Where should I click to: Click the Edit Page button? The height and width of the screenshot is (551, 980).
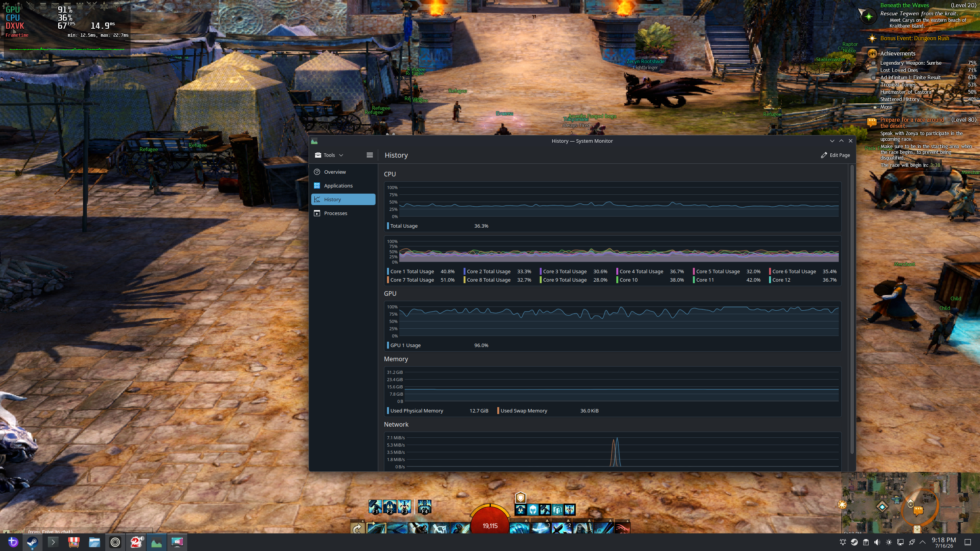(835, 155)
